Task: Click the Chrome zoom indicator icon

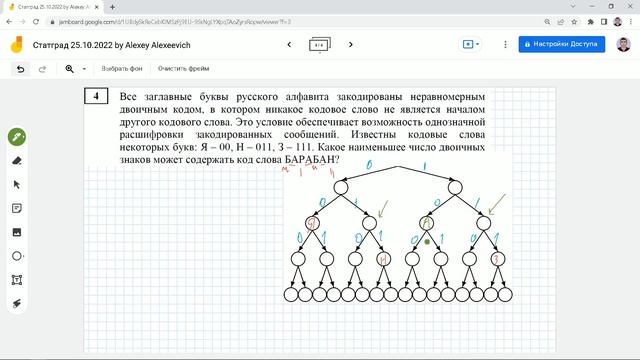Action: 547,22
